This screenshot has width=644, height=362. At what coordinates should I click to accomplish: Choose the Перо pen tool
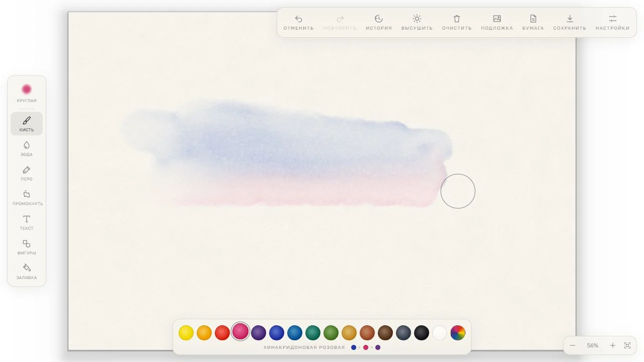click(x=27, y=173)
